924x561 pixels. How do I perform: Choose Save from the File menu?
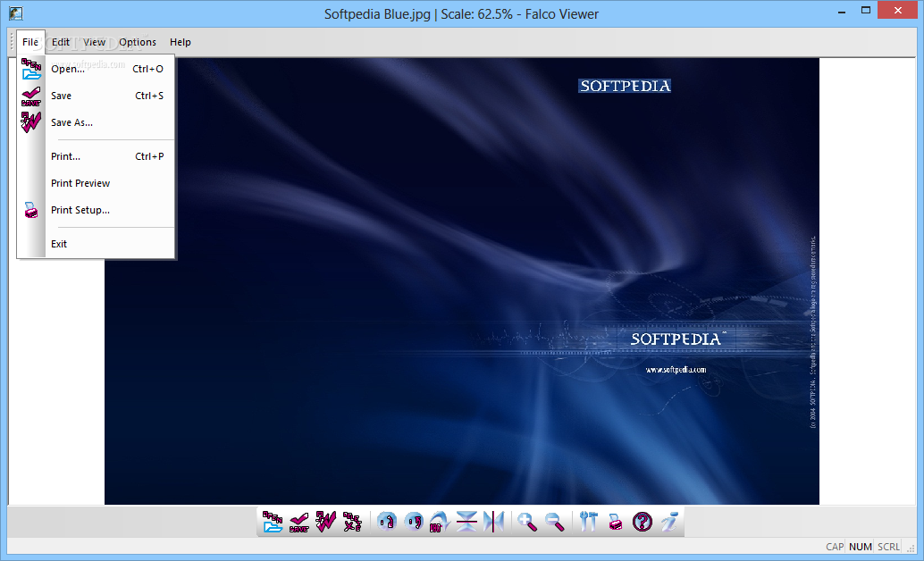[96, 96]
